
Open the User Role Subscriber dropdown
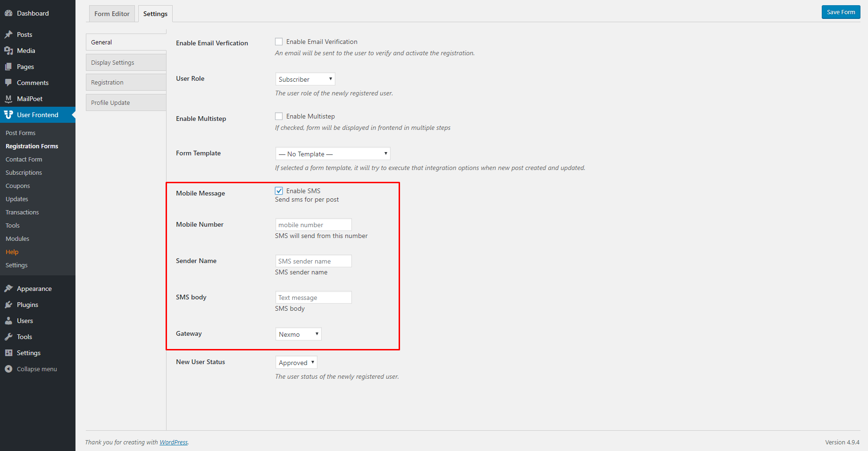[305, 79]
